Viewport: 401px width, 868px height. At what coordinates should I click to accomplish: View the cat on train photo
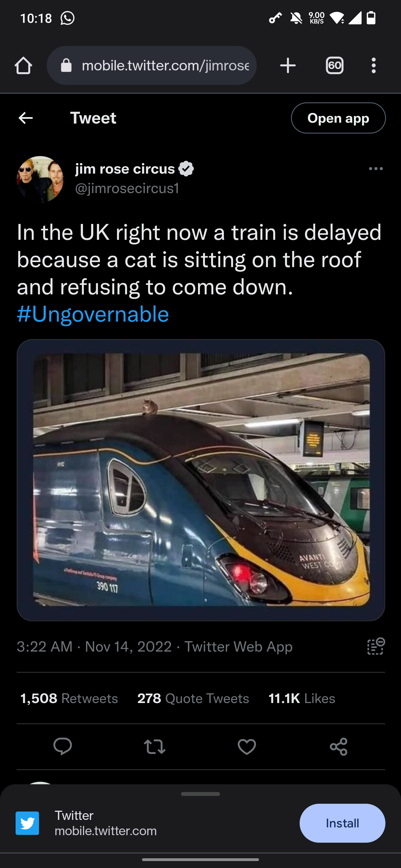tap(201, 480)
